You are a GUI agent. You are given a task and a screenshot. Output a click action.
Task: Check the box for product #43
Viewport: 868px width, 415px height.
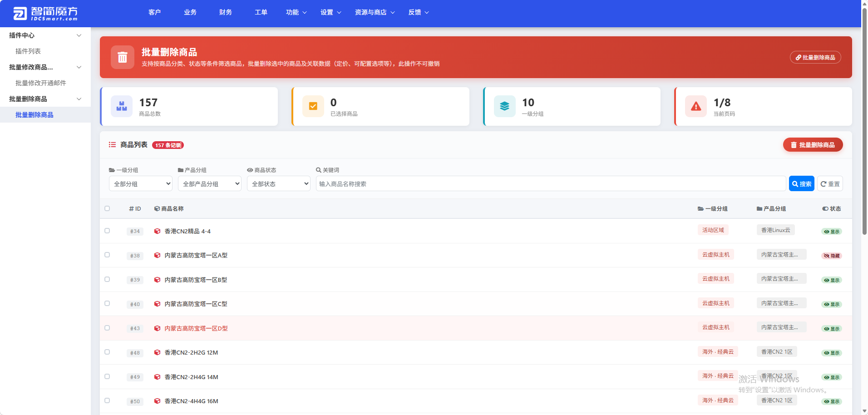[107, 328]
